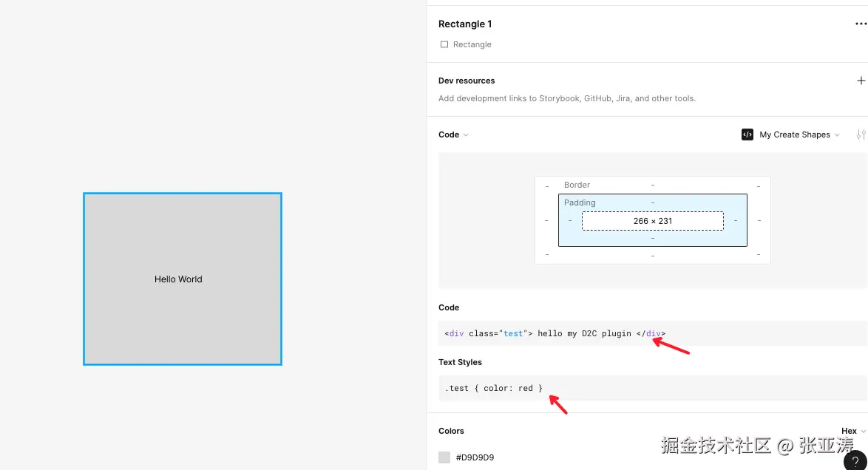The image size is (868, 470).
Task: Open My Create Shapes language dropdown
Action: coord(799,134)
